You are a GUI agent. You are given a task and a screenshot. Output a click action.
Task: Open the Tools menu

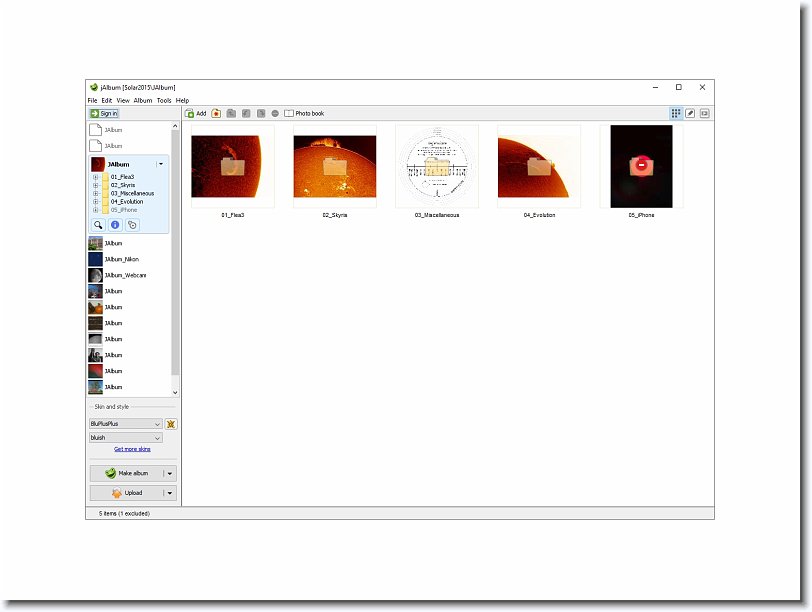[164, 100]
